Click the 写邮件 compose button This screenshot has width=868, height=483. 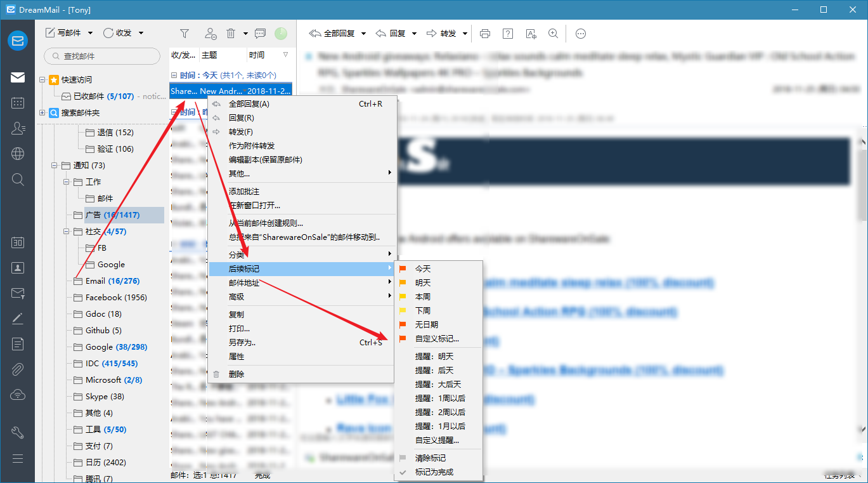pyautogui.click(x=63, y=33)
